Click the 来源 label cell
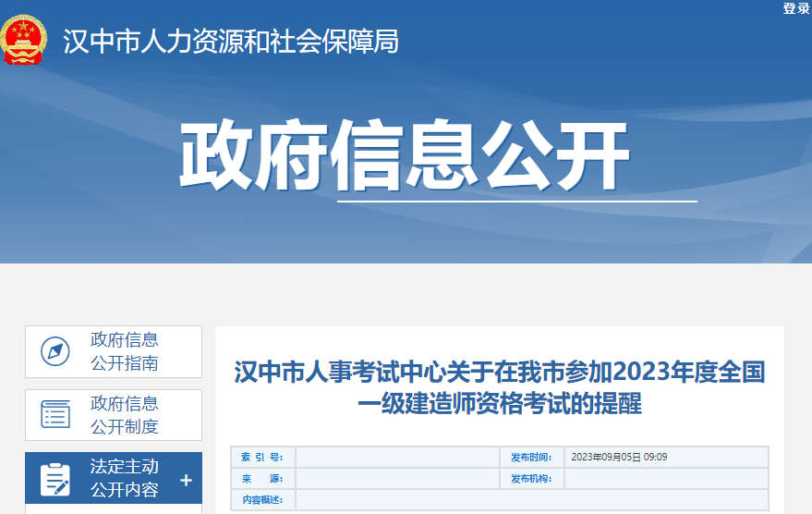Screen dimensions: 812x514 262,478
